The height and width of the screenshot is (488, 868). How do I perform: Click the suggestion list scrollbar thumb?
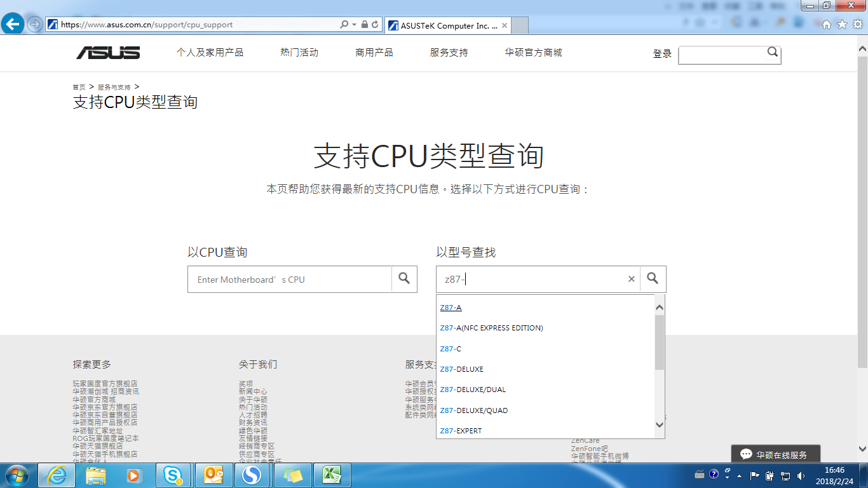point(660,342)
